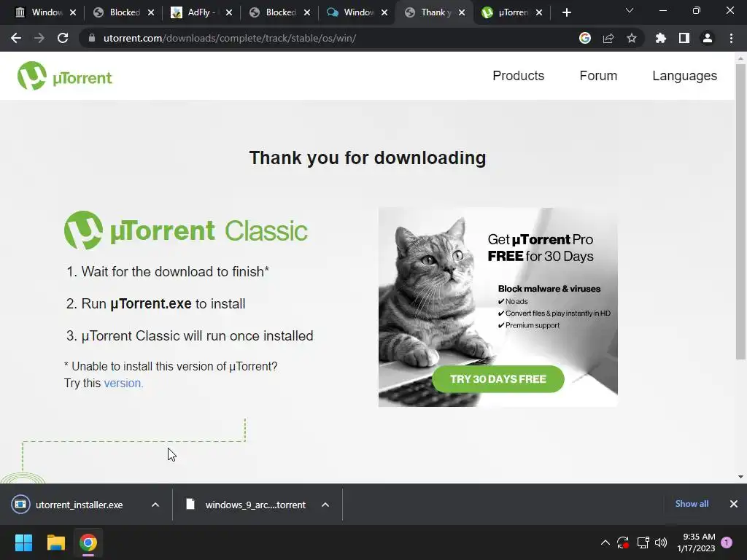Toggle Chrome side panel
Screen dimensions: 747x560
pyautogui.click(x=684, y=38)
